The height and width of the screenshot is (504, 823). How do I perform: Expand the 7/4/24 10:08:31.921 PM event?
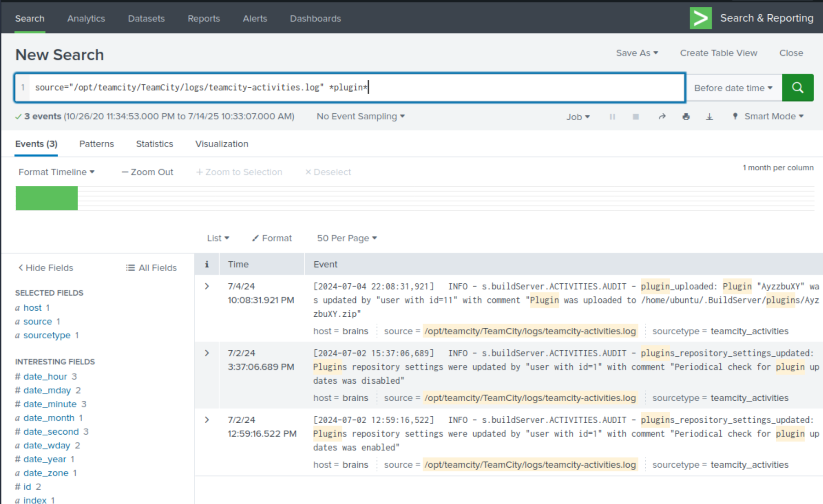click(207, 286)
